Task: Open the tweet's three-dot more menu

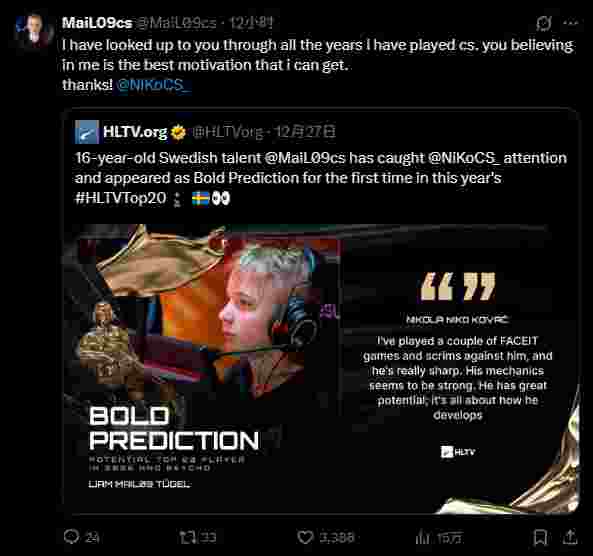Action: [x=570, y=23]
